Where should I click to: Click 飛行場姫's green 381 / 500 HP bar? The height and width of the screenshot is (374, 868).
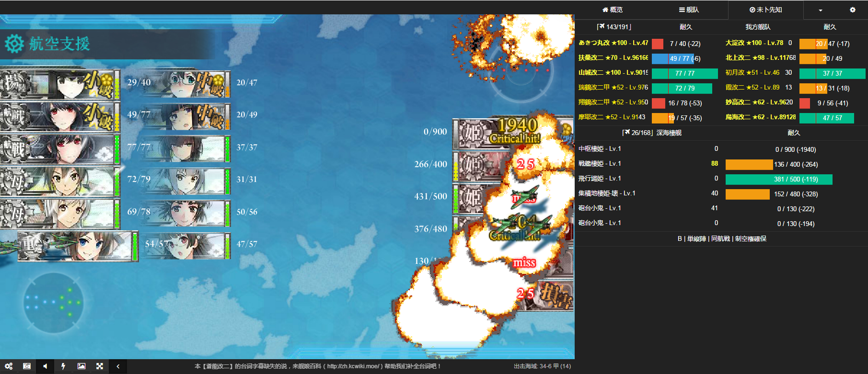tap(779, 180)
